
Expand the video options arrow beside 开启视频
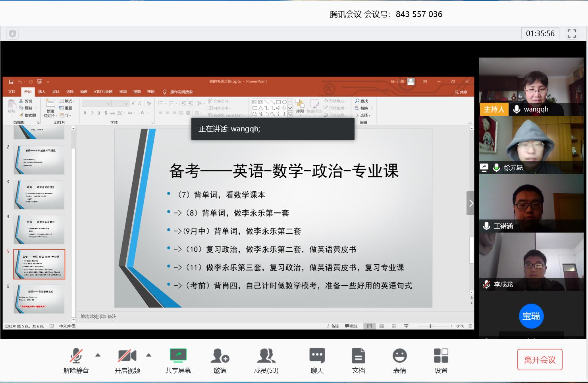(148, 355)
